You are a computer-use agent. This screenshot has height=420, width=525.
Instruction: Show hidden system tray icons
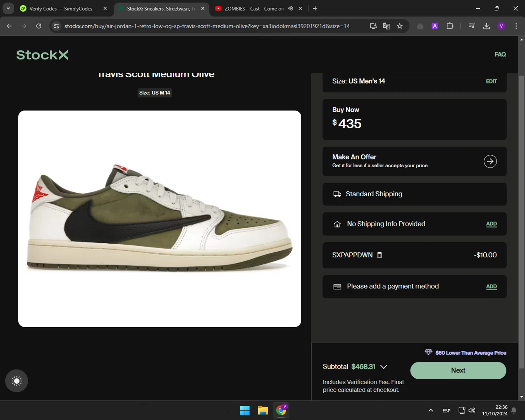[431, 411]
